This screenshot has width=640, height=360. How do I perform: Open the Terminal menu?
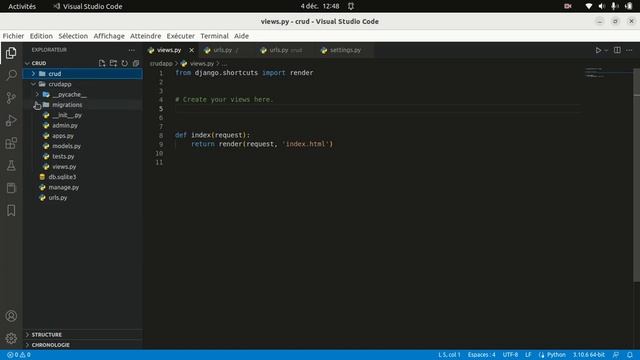point(214,36)
